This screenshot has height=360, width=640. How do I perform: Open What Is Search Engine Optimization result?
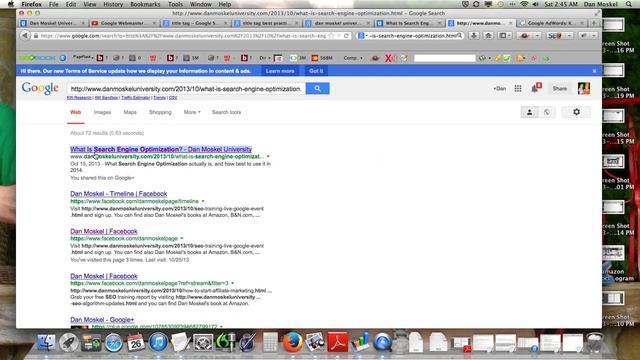tap(161, 149)
